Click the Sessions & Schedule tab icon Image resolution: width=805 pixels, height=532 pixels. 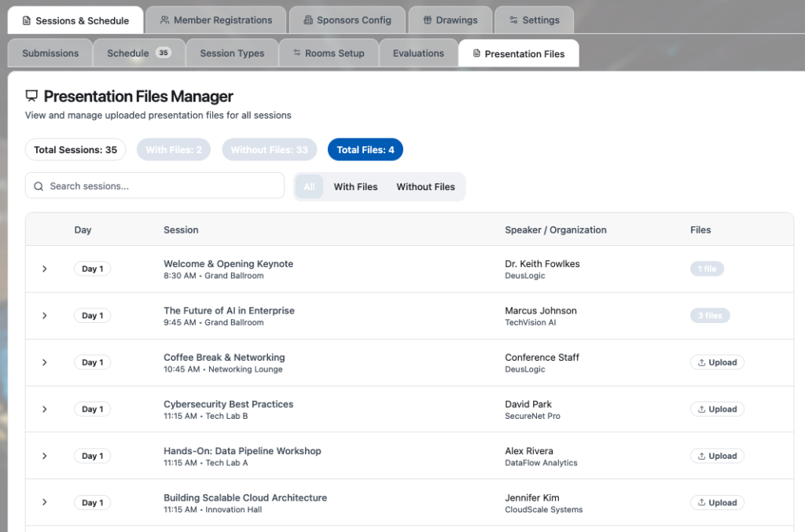(27, 20)
